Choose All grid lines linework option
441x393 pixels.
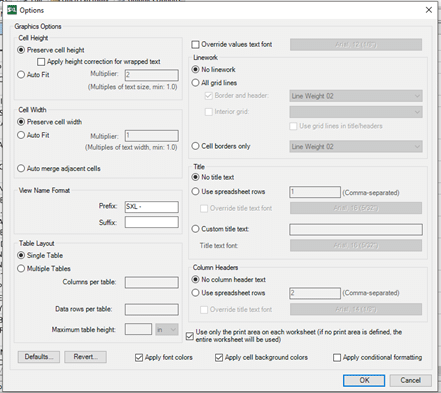pos(195,83)
